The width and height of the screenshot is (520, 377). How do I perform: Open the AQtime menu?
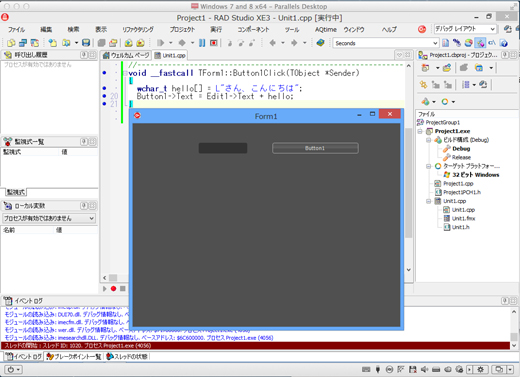(x=326, y=30)
